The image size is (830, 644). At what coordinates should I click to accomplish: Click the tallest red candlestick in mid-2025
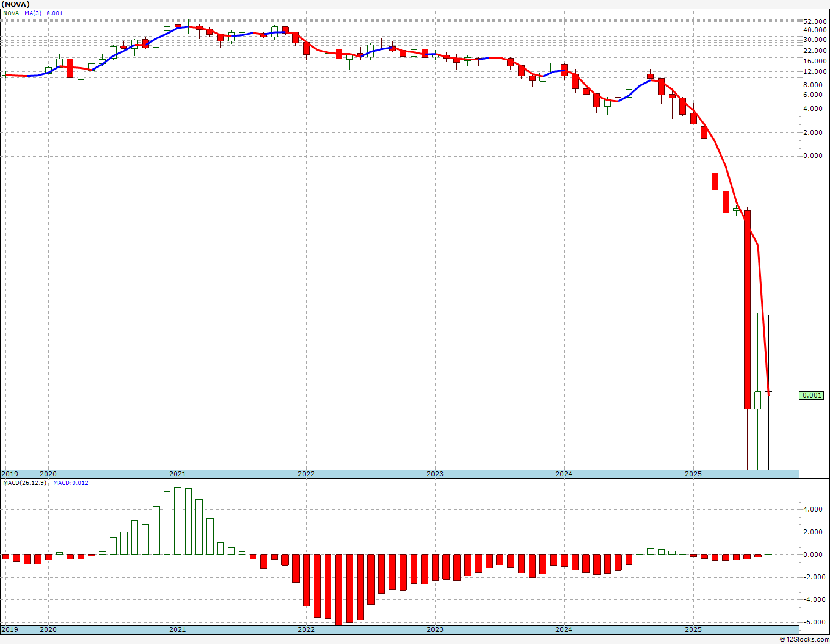click(x=747, y=310)
